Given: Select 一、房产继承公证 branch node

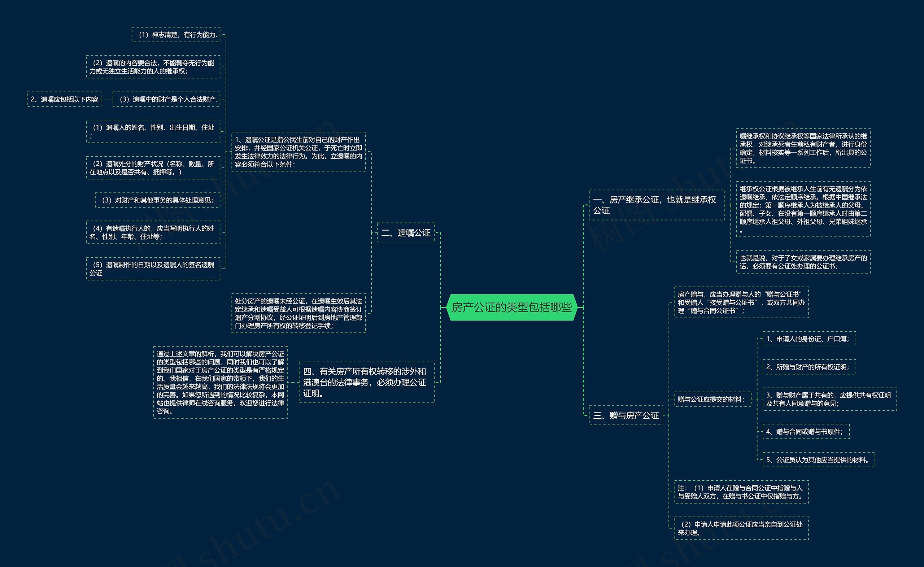Looking at the screenshot, I should pos(656,205).
